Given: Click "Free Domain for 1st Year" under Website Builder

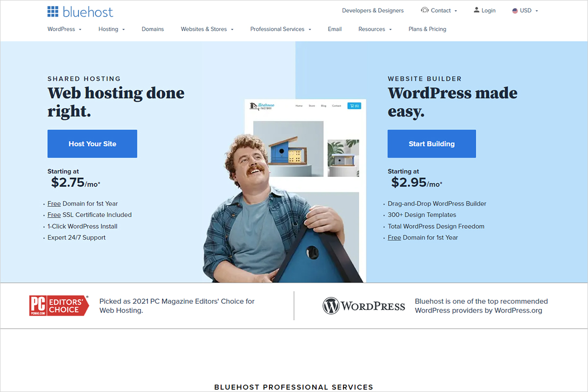Looking at the screenshot, I should click(x=423, y=238).
